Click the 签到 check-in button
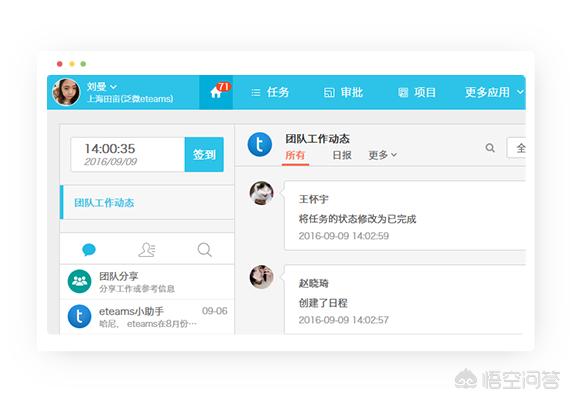 [204, 155]
